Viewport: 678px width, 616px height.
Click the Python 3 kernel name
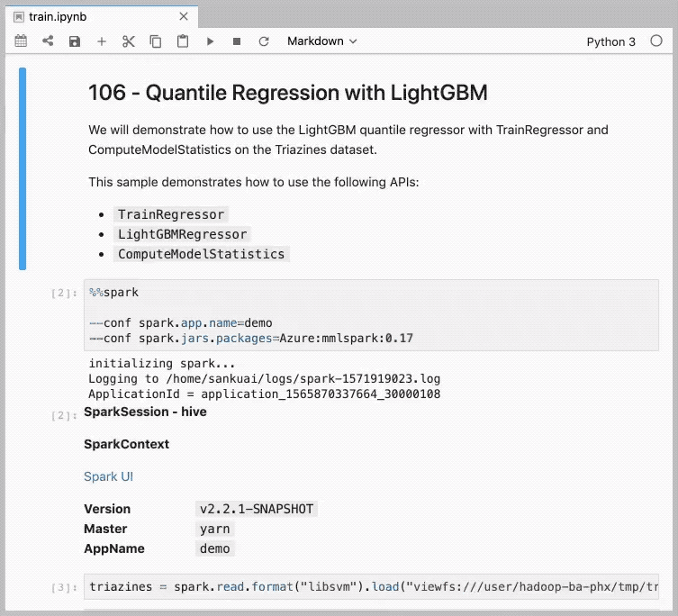[x=611, y=42]
